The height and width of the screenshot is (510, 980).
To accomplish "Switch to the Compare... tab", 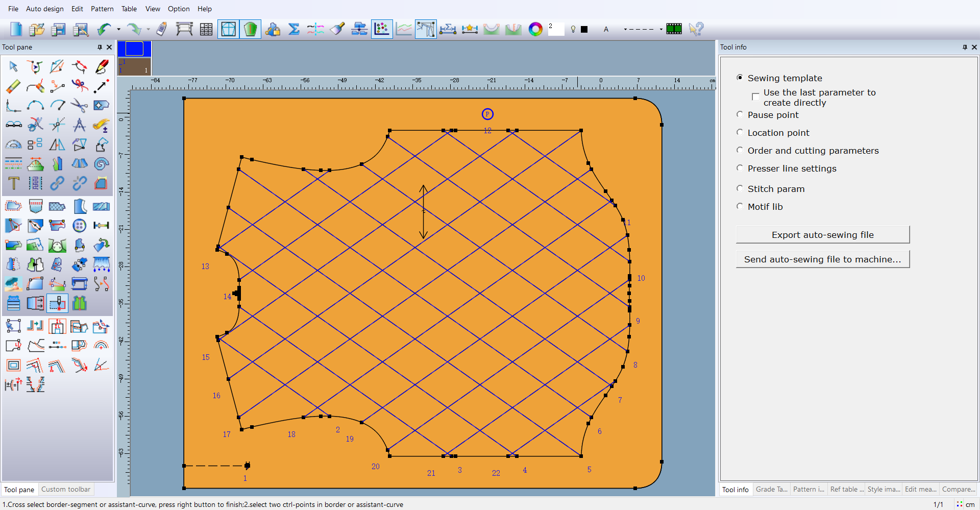I will tap(958, 489).
